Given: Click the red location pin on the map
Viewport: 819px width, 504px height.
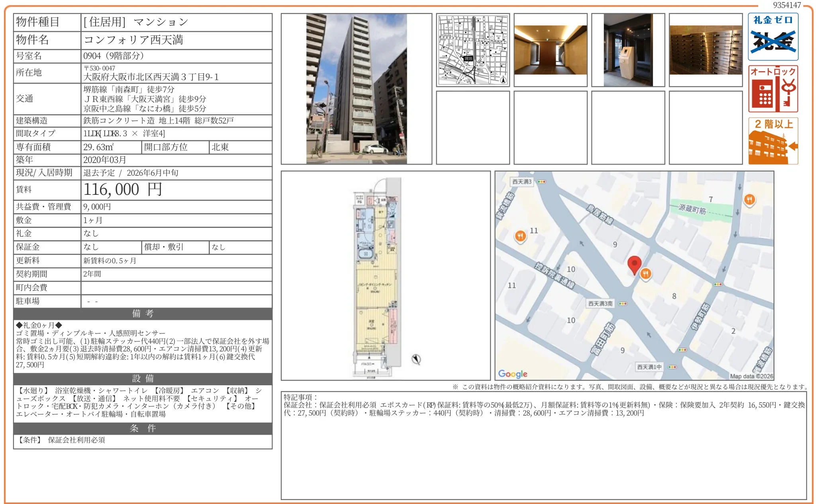Looking at the screenshot, I should [x=634, y=265].
